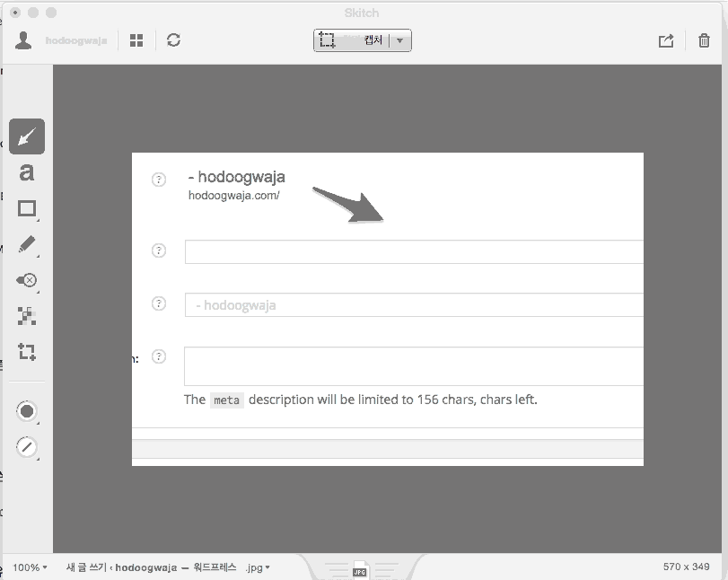Click help icon beside '- hodoogwaja' placeholder field

pos(159,303)
